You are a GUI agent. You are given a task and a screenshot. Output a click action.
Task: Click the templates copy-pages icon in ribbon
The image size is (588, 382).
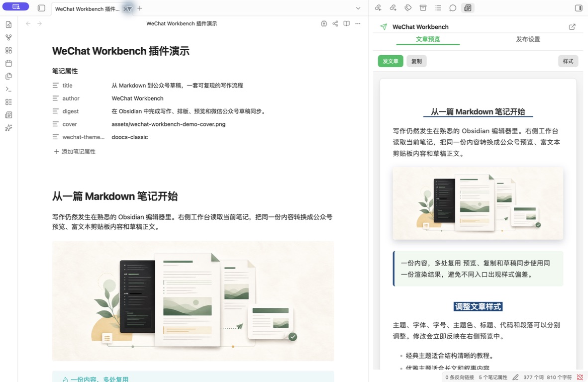pyautogui.click(x=8, y=76)
